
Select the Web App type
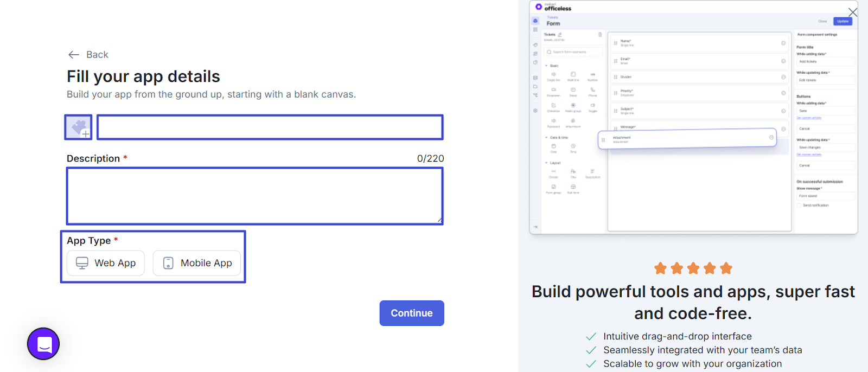(x=106, y=263)
